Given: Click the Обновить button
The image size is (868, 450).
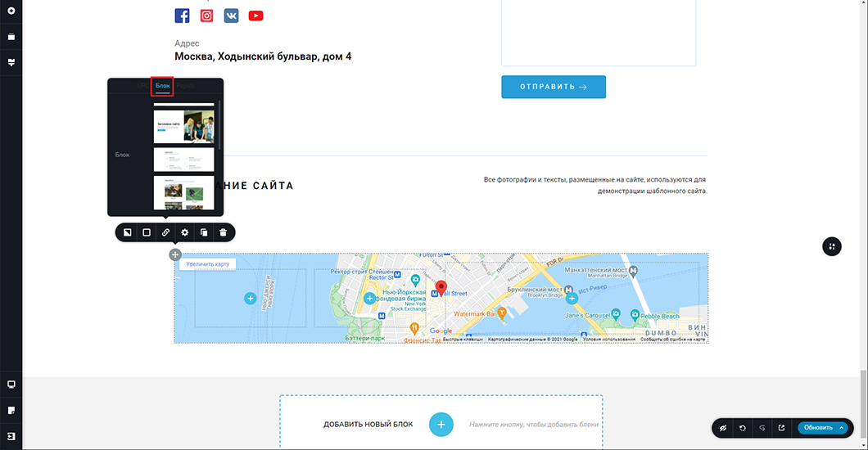Looking at the screenshot, I should coord(817,428).
